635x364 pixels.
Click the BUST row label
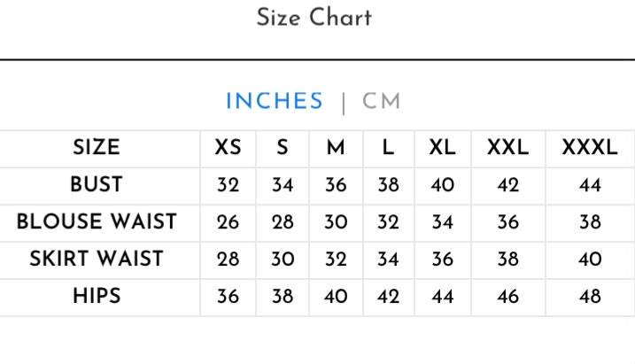click(x=97, y=184)
